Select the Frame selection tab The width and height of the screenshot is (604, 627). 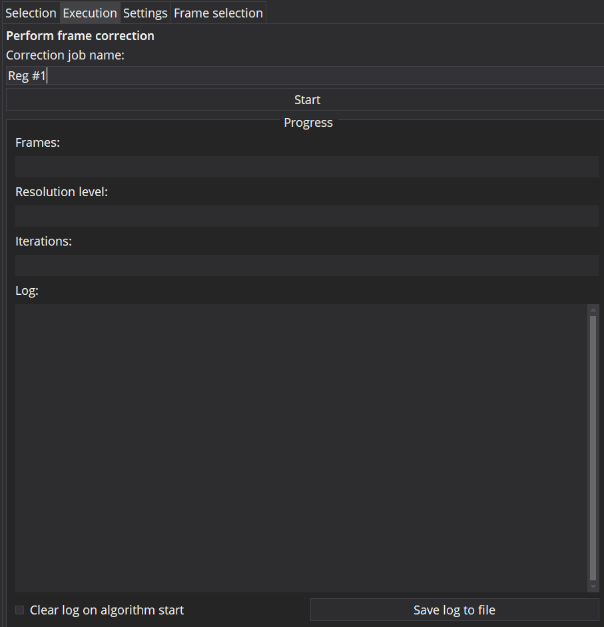pos(218,13)
